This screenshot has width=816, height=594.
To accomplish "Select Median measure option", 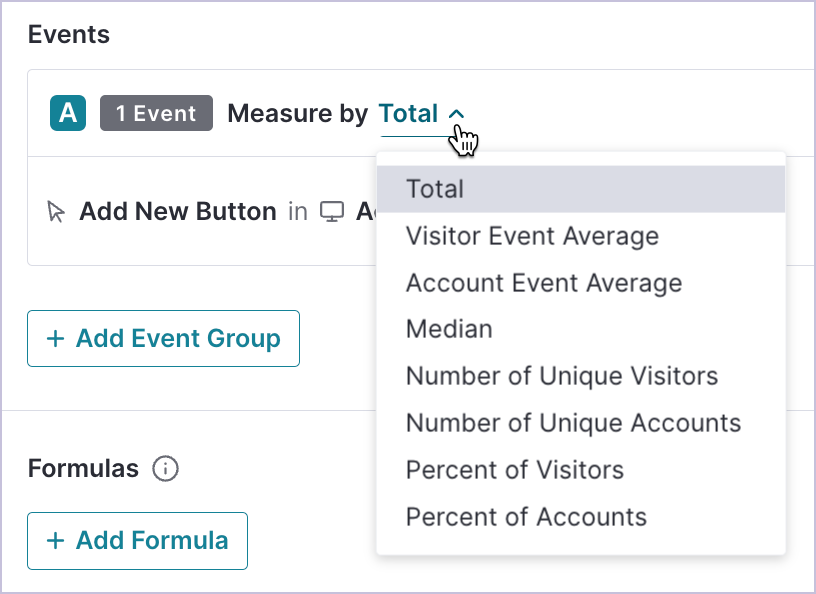I will tap(581, 329).
